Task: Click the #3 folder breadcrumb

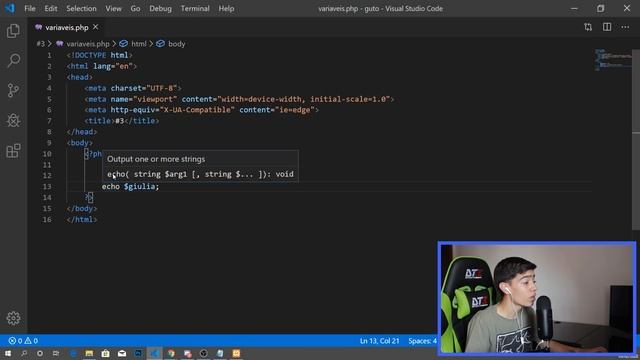Action: click(40, 44)
